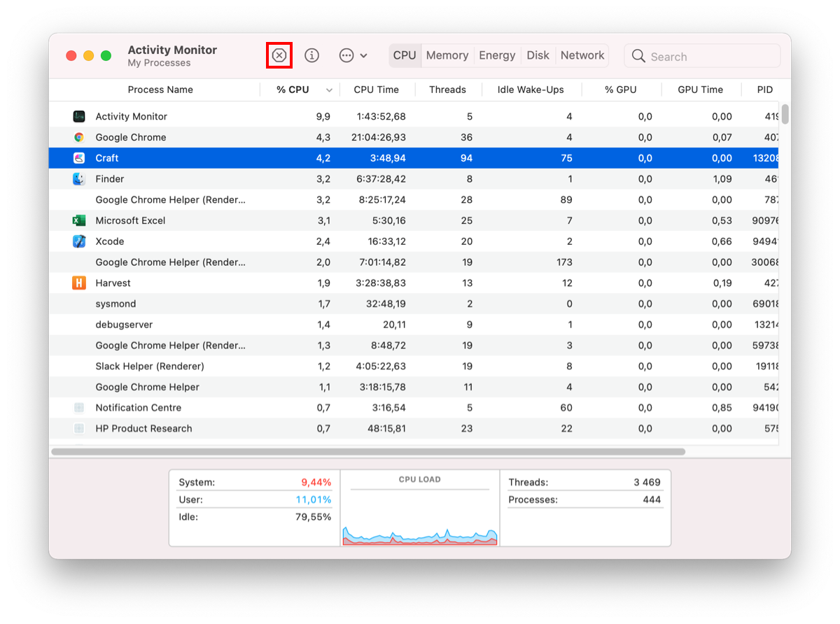Select the Finder icon in process list

pyautogui.click(x=78, y=179)
